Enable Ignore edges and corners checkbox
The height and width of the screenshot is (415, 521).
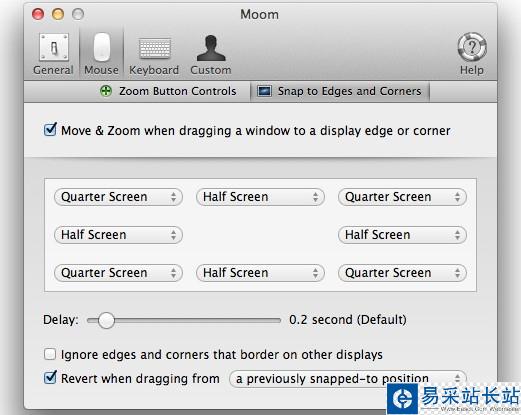[50, 354]
